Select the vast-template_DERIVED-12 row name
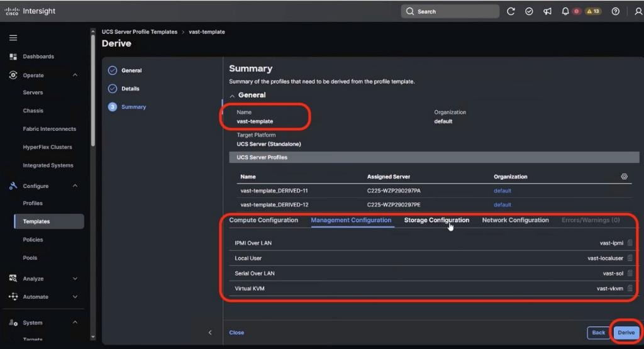The height and width of the screenshot is (349, 644). [274, 204]
